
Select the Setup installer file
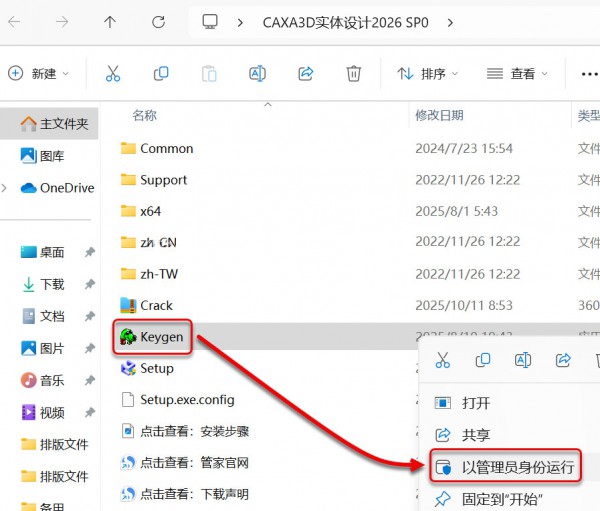pyautogui.click(x=147, y=368)
